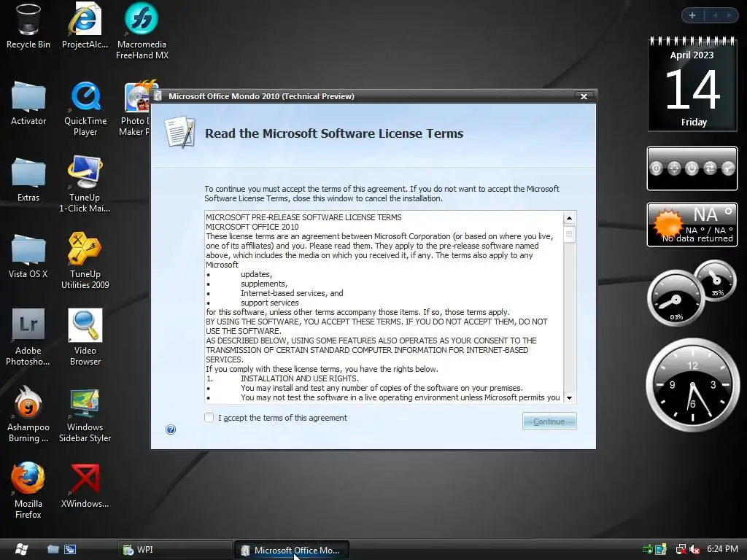747x560 pixels.
Task: Switch to the WPI taskbar button
Action: click(x=175, y=550)
